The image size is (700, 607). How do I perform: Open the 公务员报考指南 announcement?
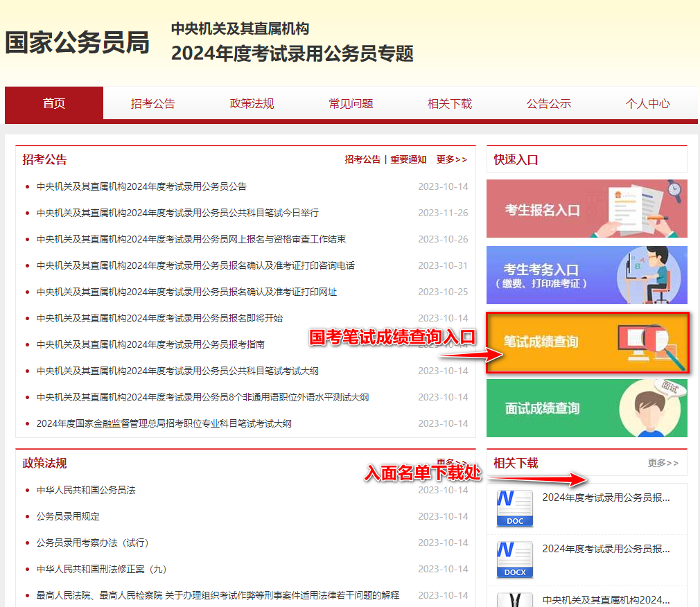150,344
